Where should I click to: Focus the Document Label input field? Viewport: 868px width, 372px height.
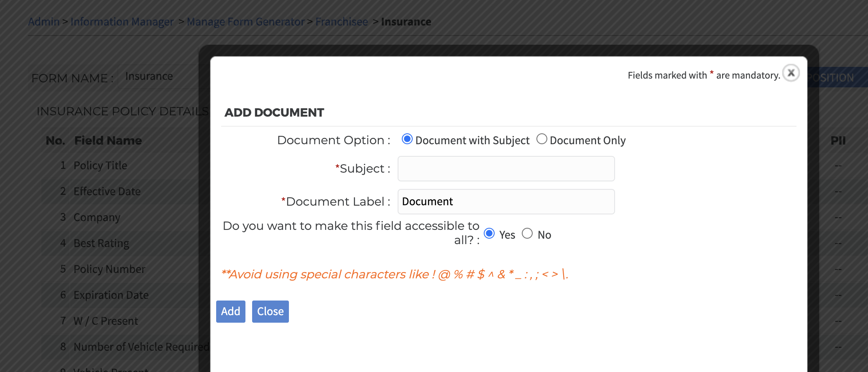tap(506, 202)
